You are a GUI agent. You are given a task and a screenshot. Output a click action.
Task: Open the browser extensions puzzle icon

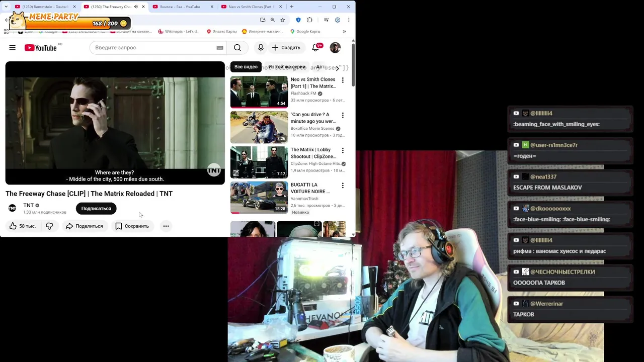click(309, 20)
